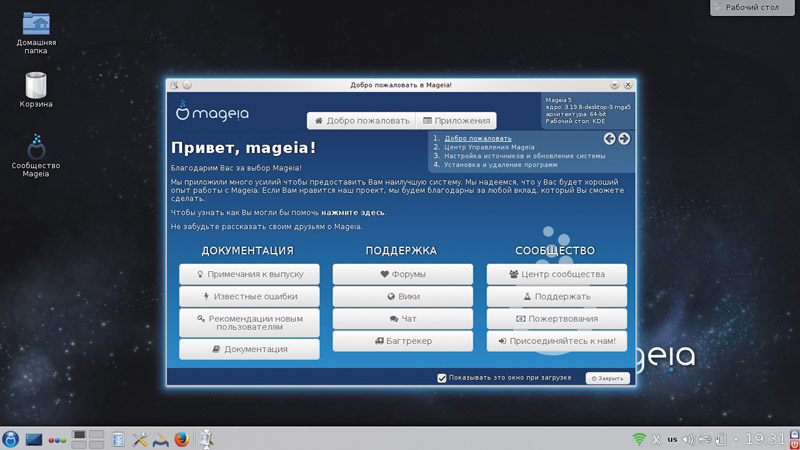This screenshot has width=800, height=450.
Task: Click the Присоединяйтесь к нам! button
Action: pyautogui.click(x=557, y=341)
